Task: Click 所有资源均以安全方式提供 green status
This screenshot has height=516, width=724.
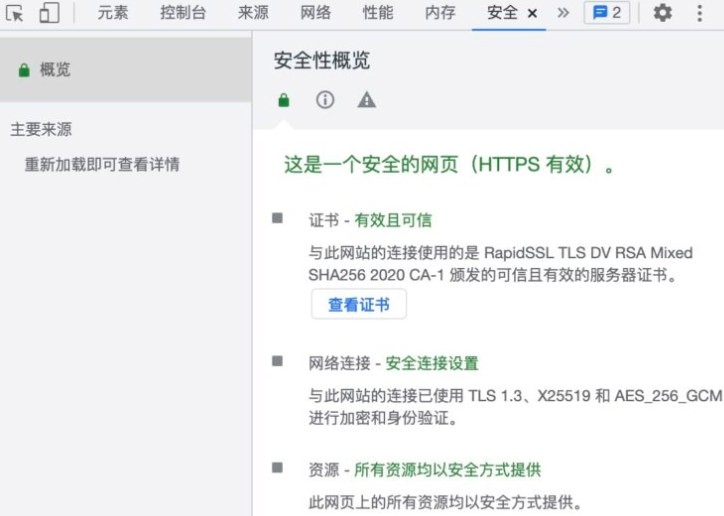Action: click(447, 470)
